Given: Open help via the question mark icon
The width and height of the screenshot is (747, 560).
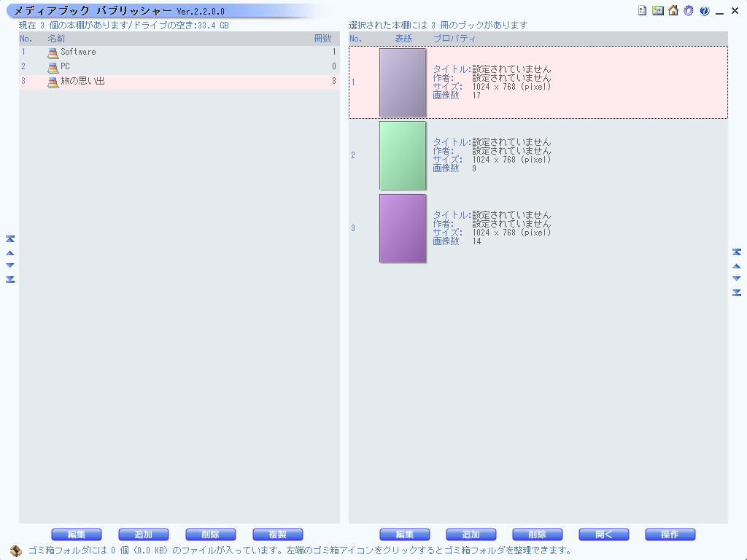Looking at the screenshot, I should click(703, 10).
